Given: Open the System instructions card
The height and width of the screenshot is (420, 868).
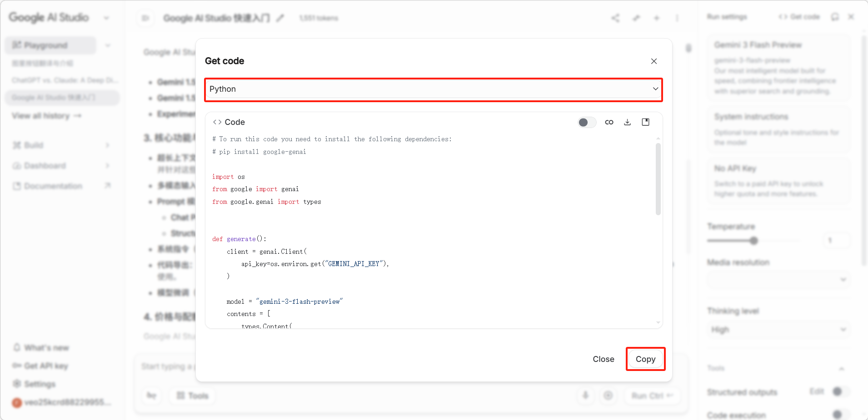Looking at the screenshot, I should [x=778, y=129].
